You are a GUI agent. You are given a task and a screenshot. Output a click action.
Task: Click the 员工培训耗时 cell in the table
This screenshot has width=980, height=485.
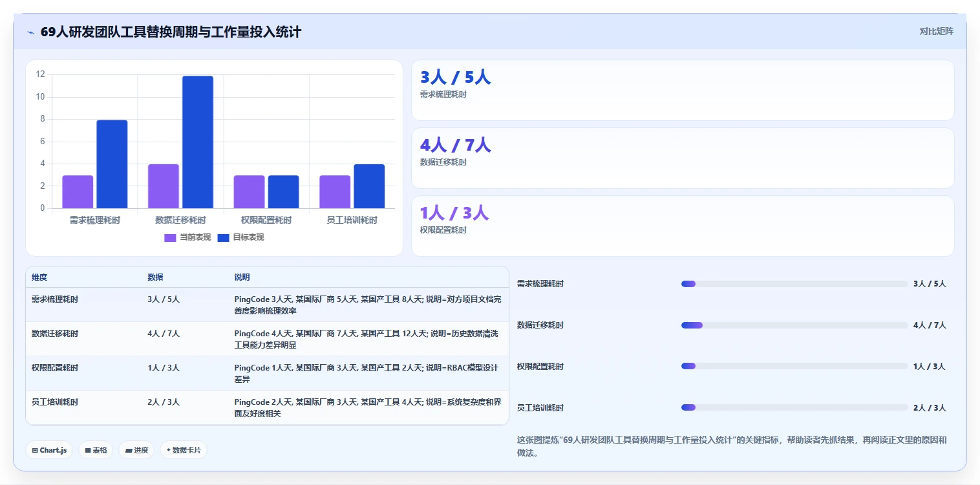(x=55, y=402)
